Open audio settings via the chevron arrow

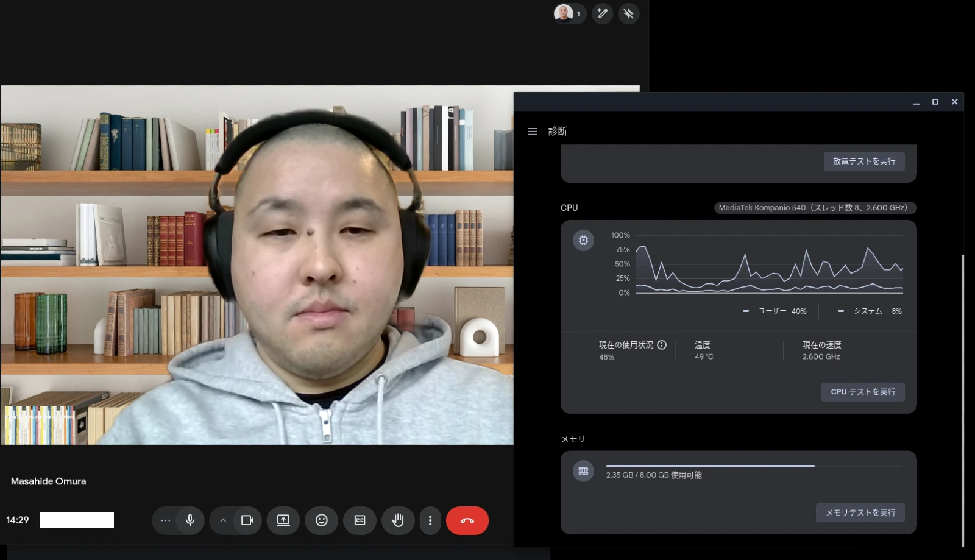pyautogui.click(x=223, y=520)
